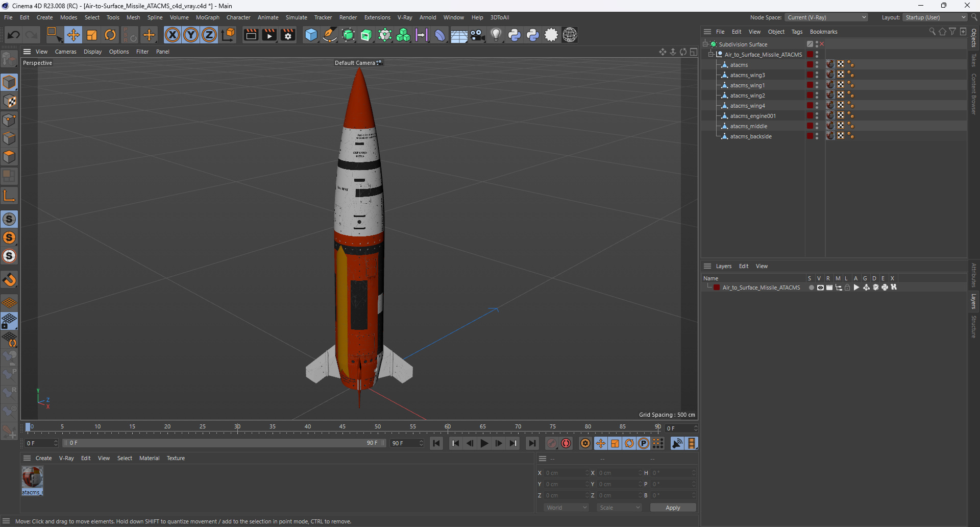Toggle X axis lock
Viewport: 980px width, 527px height.
pyautogui.click(x=173, y=35)
